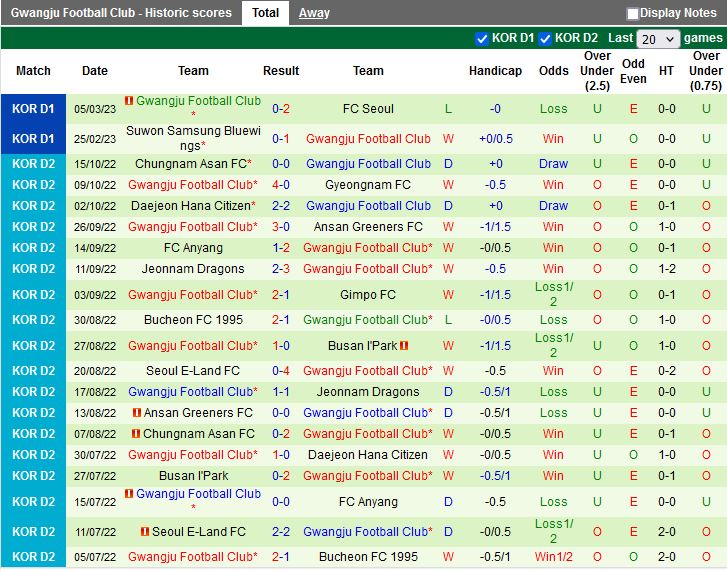Click Chungnam Asan FC* in 15/10/22 row
The width and height of the screenshot is (727, 571).
(x=193, y=164)
